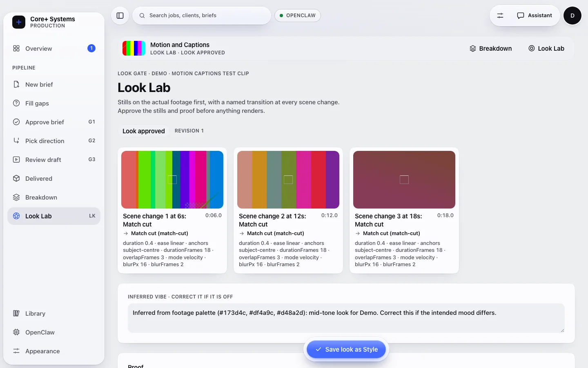The image size is (588, 368).
Task: Open Scene change 3 at 18s still
Action: coord(404,180)
